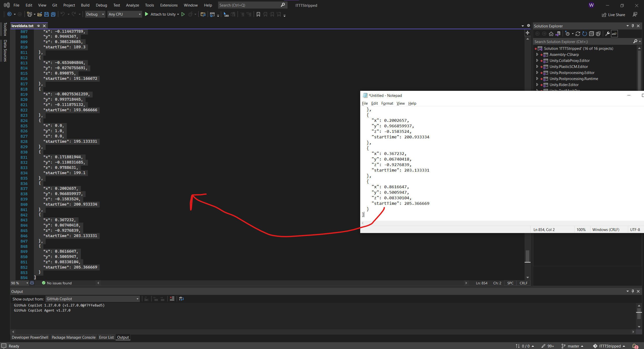Click the Refresh icon in Solution Explorer
The height and width of the screenshot is (349, 644).
pos(578,33)
